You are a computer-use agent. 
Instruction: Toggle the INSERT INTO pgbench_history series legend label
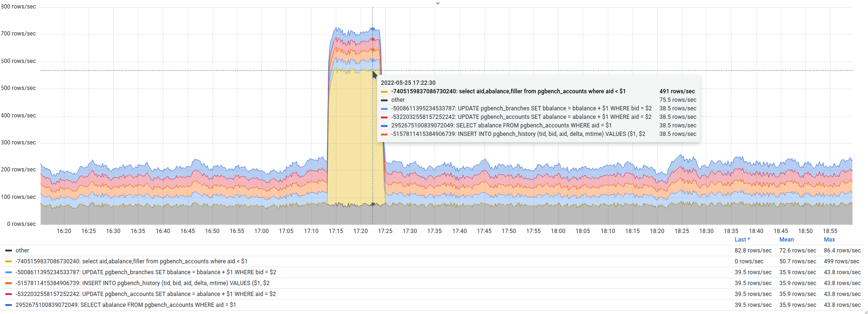click(143, 283)
